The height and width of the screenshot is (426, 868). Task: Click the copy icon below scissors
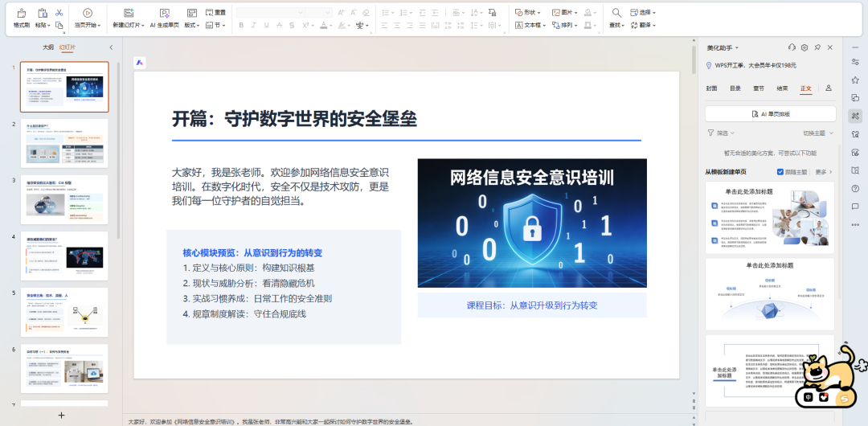pyautogui.click(x=59, y=25)
